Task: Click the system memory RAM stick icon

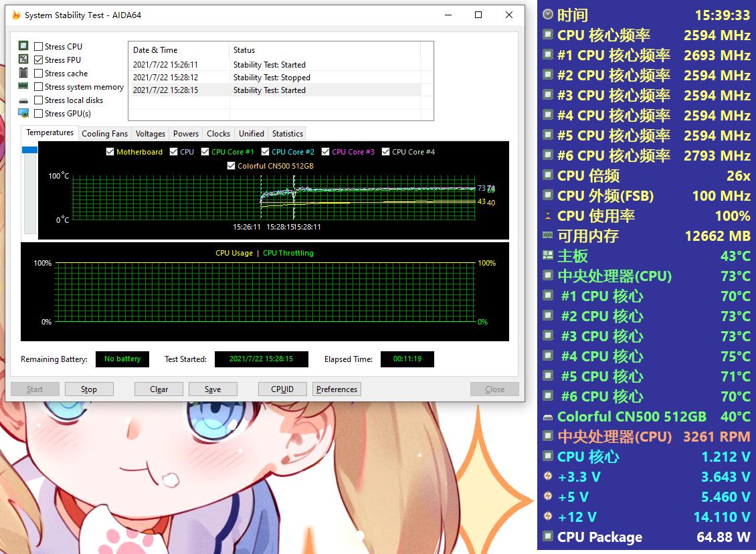Action: (23, 86)
